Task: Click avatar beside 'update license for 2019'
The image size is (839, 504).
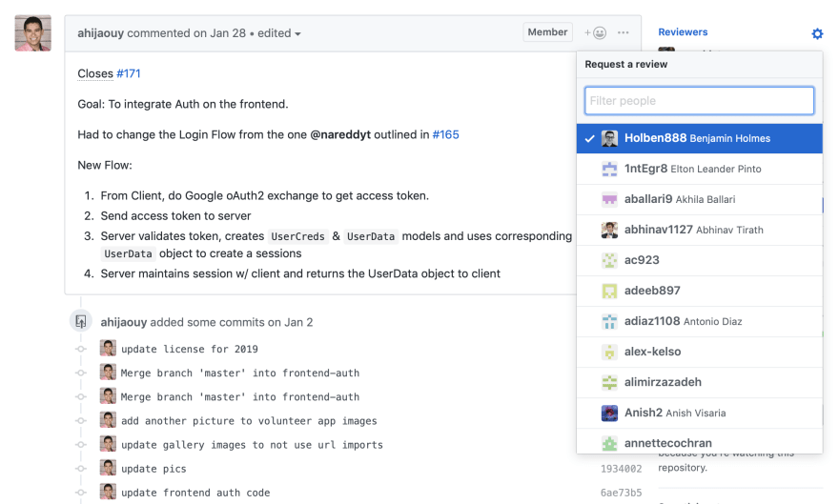Action: [x=108, y=348]
